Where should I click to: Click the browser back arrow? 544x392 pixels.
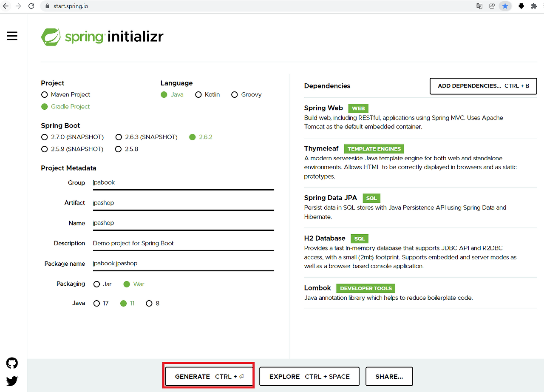point(6,6)
